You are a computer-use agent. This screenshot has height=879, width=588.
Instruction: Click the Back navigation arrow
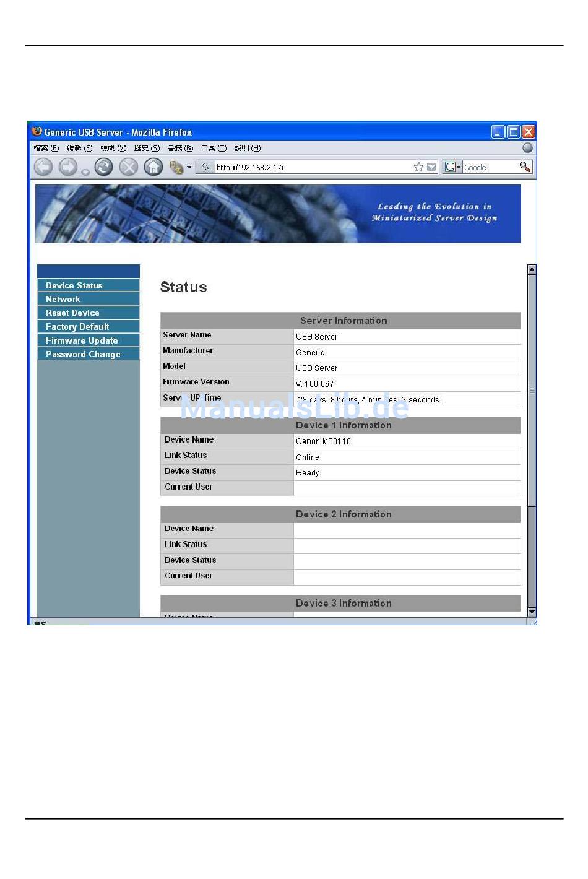(43, 167)
